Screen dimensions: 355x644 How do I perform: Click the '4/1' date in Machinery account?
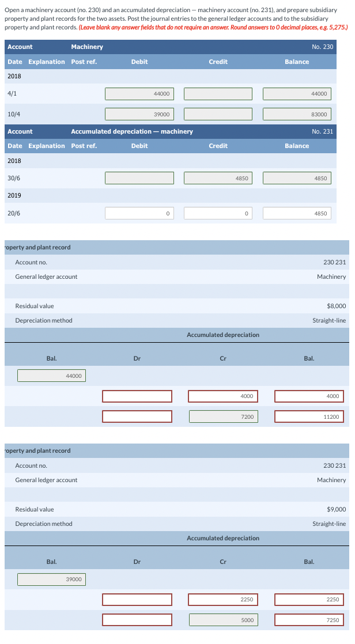tap(12, 94)
